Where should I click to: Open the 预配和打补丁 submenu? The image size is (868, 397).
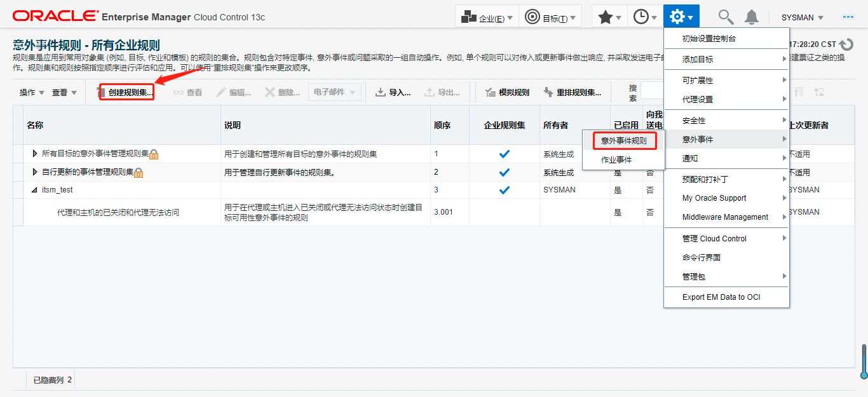[x=726, y=180]
